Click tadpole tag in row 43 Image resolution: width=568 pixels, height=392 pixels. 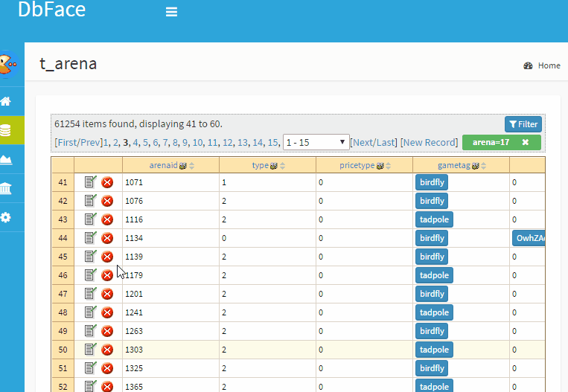tap(434, 219)
